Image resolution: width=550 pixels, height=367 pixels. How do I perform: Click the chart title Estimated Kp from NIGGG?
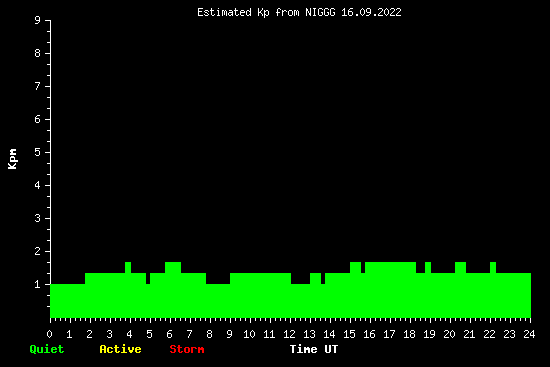266,13
